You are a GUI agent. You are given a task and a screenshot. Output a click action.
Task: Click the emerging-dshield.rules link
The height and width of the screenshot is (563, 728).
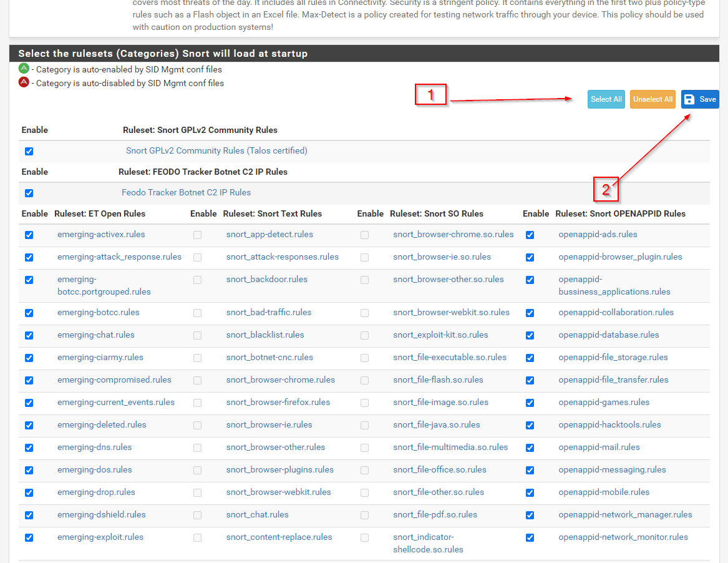point(101,514)
